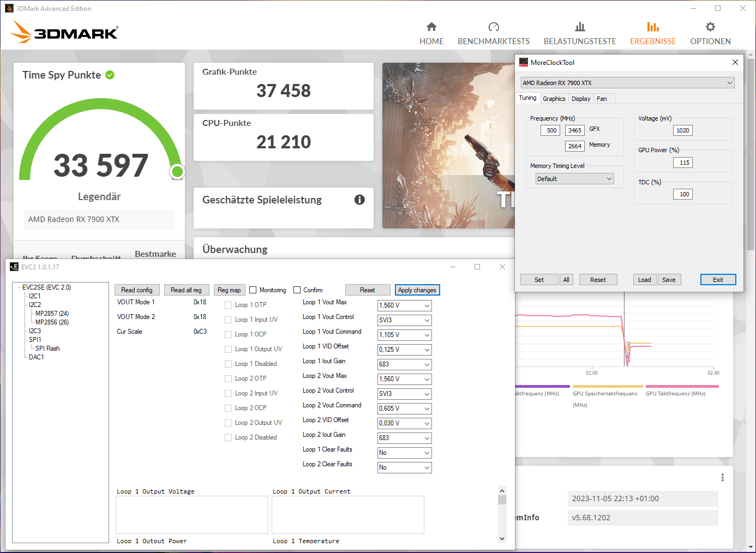Image resolution: width=756 pixels, height=553 pixels.
Task: Expand the AMD Radeon RX 7900 XTX selector
Action: pyautogui.click(x=627, y=83)
